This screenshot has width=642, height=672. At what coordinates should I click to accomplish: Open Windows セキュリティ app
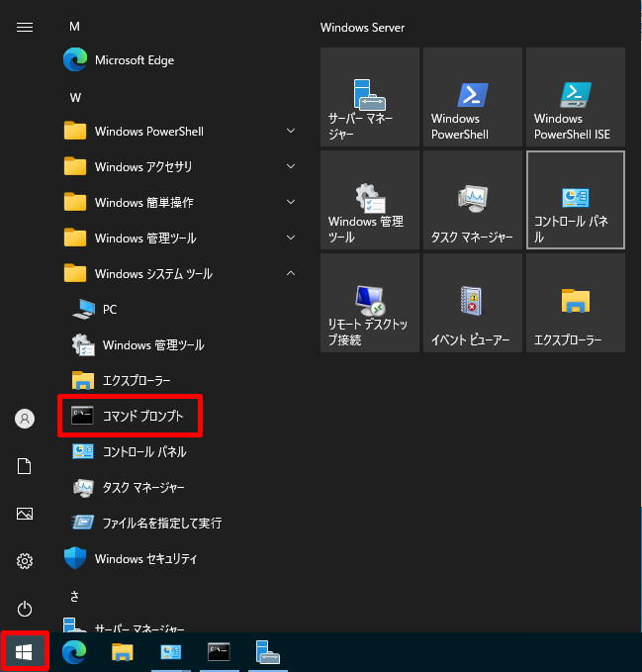coord(131,558)
